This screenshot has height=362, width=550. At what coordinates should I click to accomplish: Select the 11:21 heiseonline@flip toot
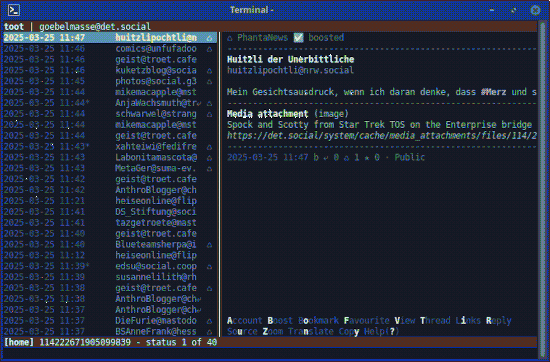click(x=110, y=201)
